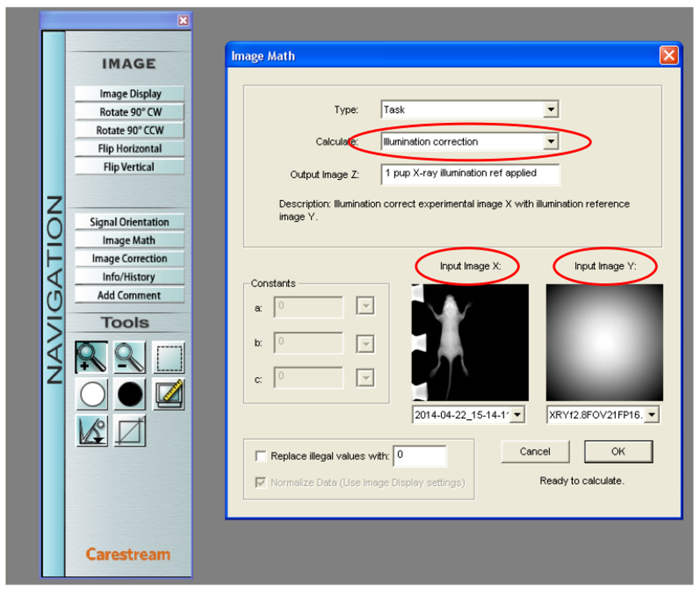This screenshot has width=700, height=594.
Task: Cancel the Image Math dialog
Action: (x=534, y=452)
